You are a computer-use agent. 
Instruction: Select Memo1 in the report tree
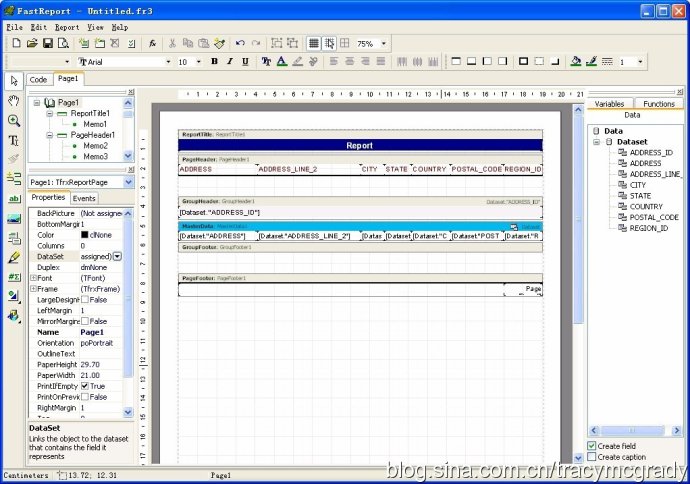[x=95, y=124]
